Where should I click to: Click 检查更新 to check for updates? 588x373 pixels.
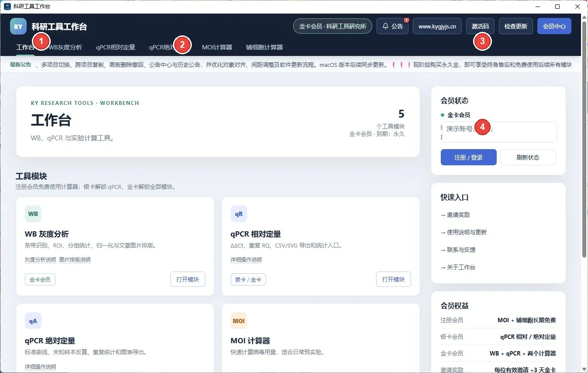coord(516,26)
